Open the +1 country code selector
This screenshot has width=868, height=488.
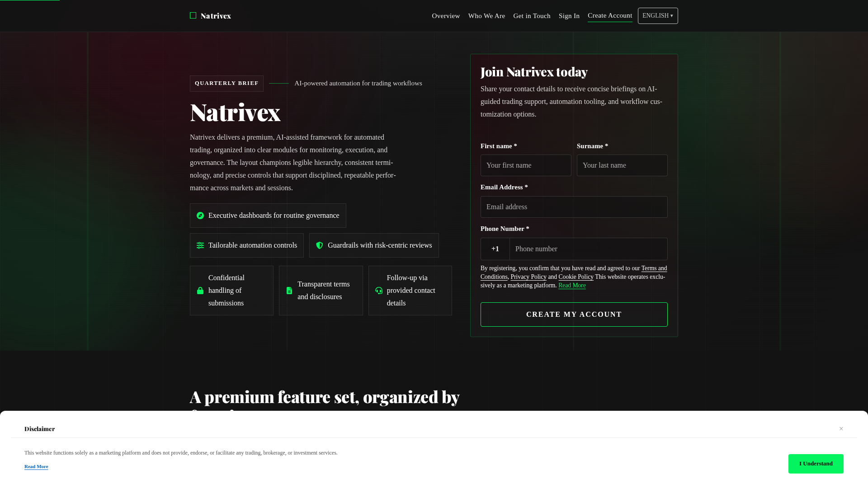495,249
